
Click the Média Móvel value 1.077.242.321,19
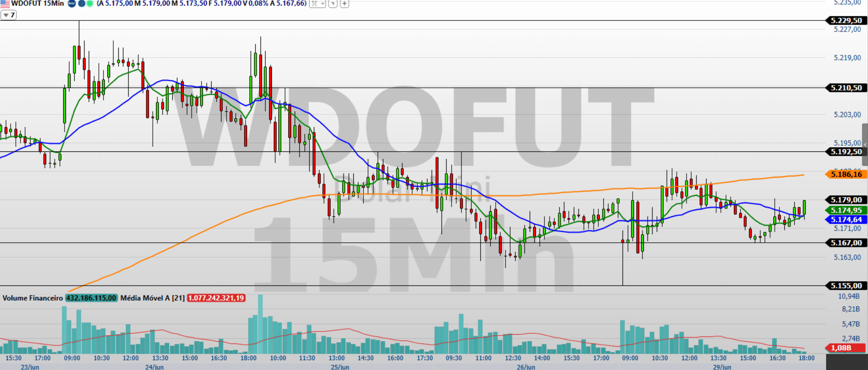click(x=216, y=298)
